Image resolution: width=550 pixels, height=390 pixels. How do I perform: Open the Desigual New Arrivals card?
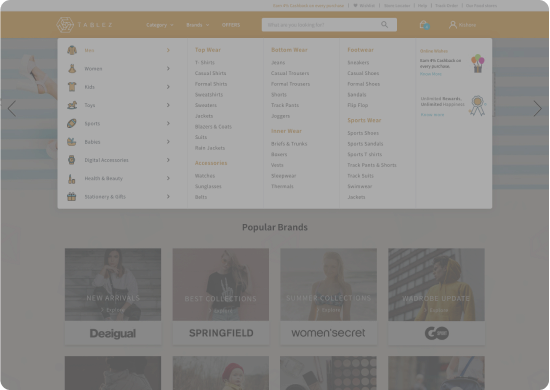[113, 296]
